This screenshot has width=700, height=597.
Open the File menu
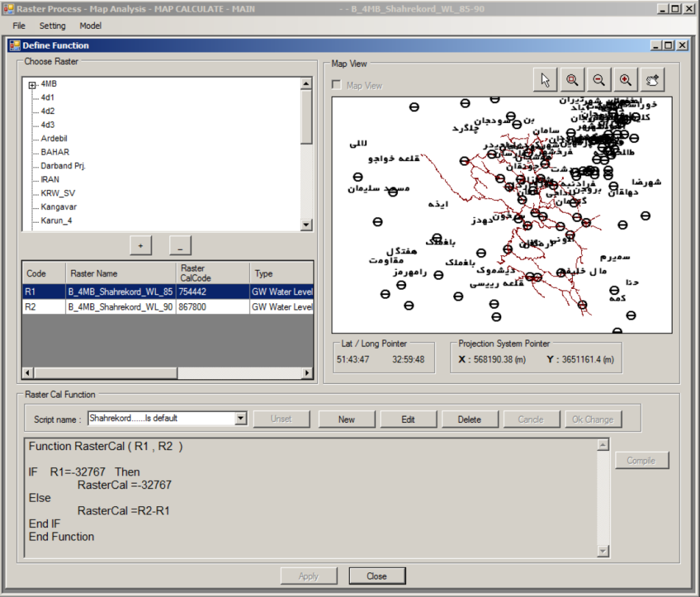point(18,26)
